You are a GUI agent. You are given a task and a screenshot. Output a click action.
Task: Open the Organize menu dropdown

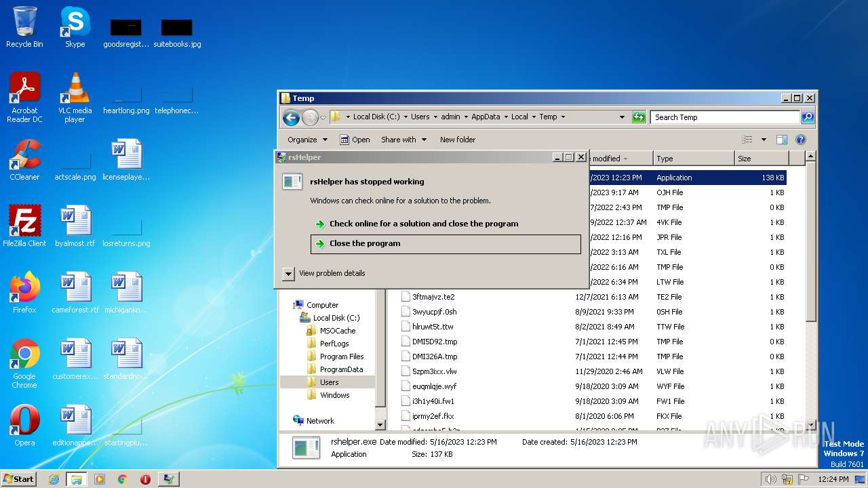tap(307, 140)
